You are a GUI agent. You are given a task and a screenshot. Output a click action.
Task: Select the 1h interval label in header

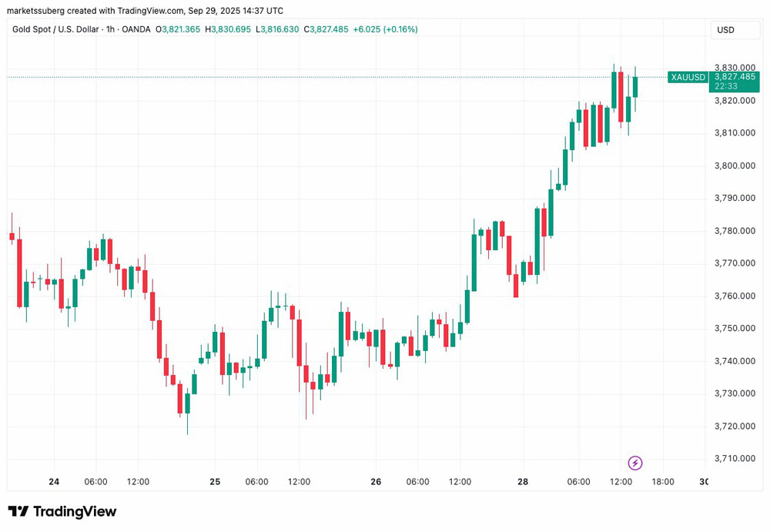click(x=110, y=29)
